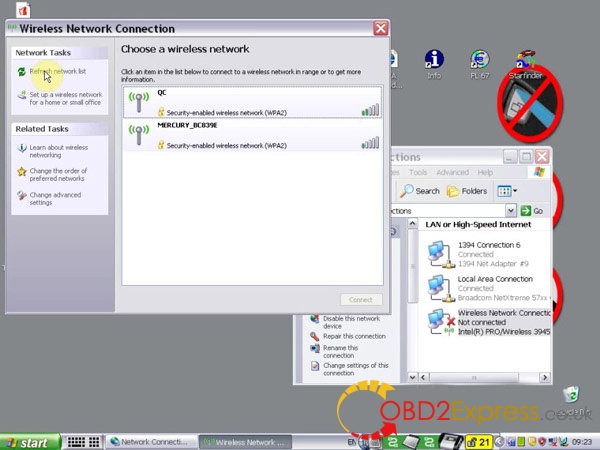Click Change the order of preferred networks
Viewport: 600px width, 450px height.
[x=58, y=175]
